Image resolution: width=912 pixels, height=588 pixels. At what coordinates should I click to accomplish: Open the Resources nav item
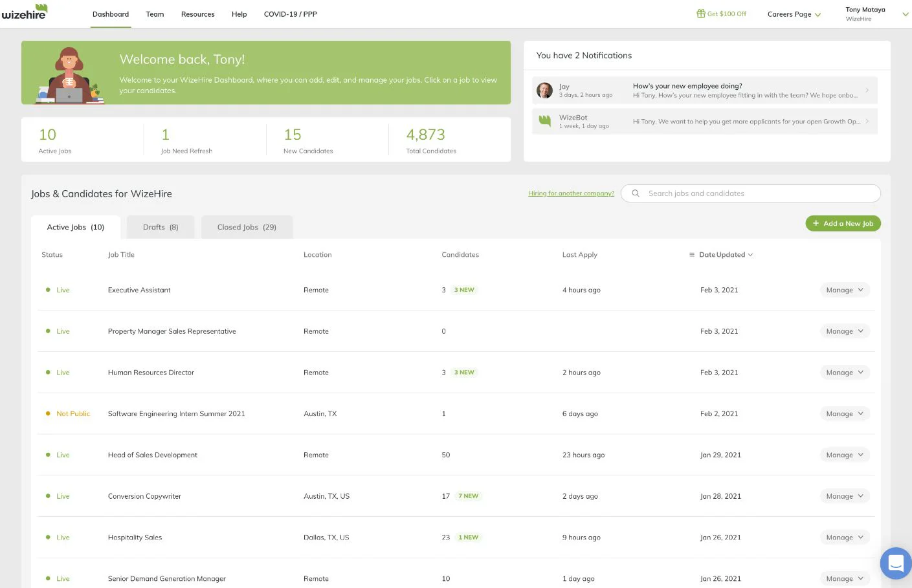click(197, 14)
